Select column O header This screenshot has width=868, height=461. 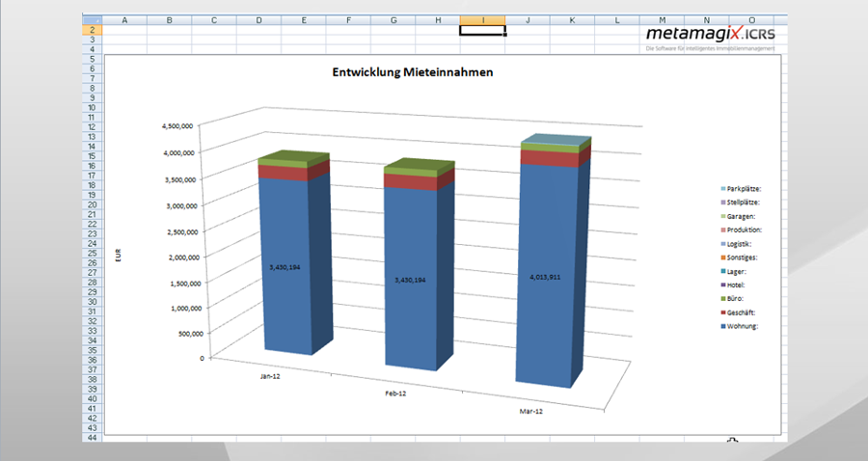point(751,20)
